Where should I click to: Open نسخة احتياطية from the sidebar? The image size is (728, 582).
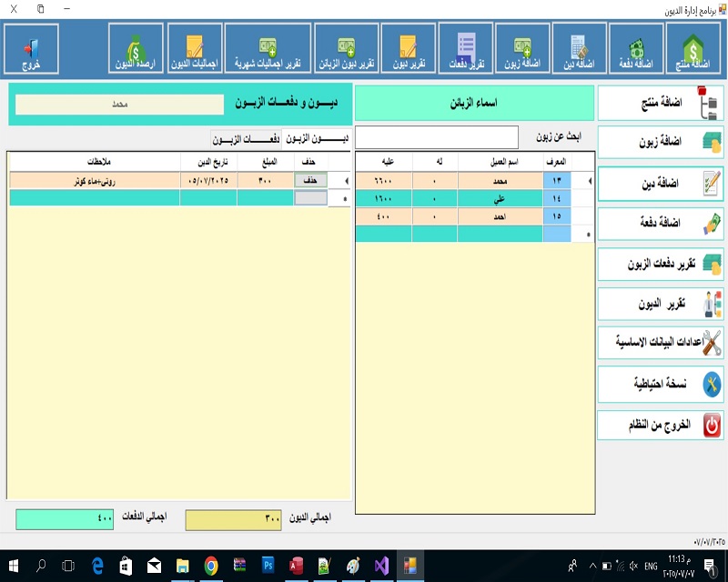tap(660, 385)
